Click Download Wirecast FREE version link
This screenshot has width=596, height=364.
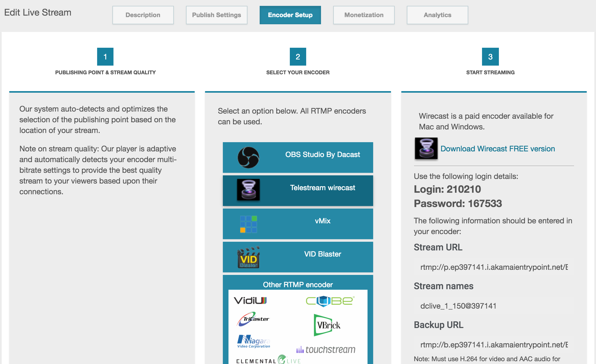(498, 148)
